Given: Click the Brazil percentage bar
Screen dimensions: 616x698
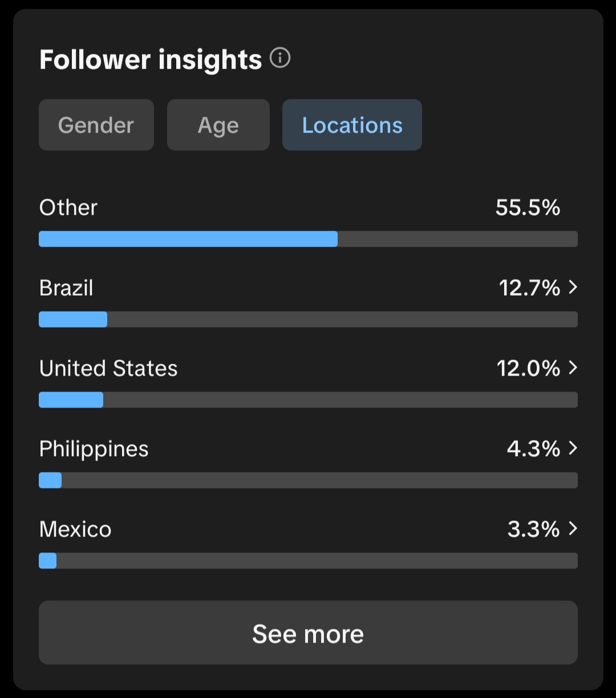Looking at the screenshot, I should coord(308,320).
